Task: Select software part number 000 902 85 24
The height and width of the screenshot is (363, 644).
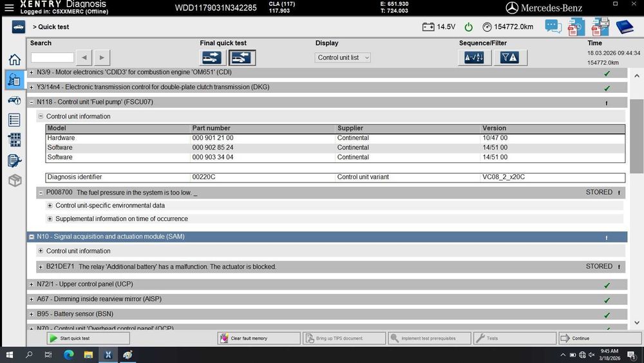Action: point(213,148)
